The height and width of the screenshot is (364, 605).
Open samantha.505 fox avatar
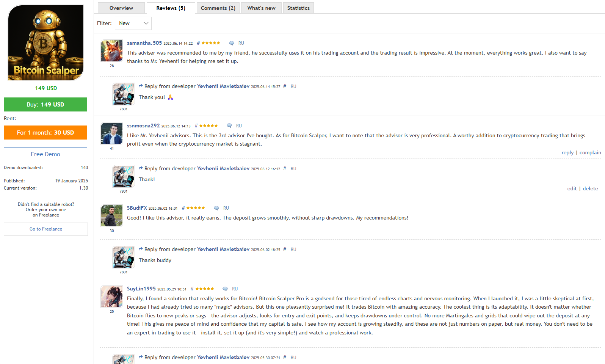click(112, 51)
